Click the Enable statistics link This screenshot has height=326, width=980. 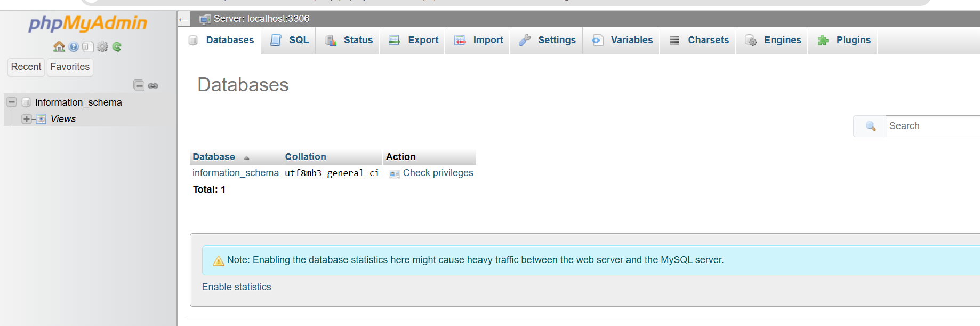(x=236, y=287)
